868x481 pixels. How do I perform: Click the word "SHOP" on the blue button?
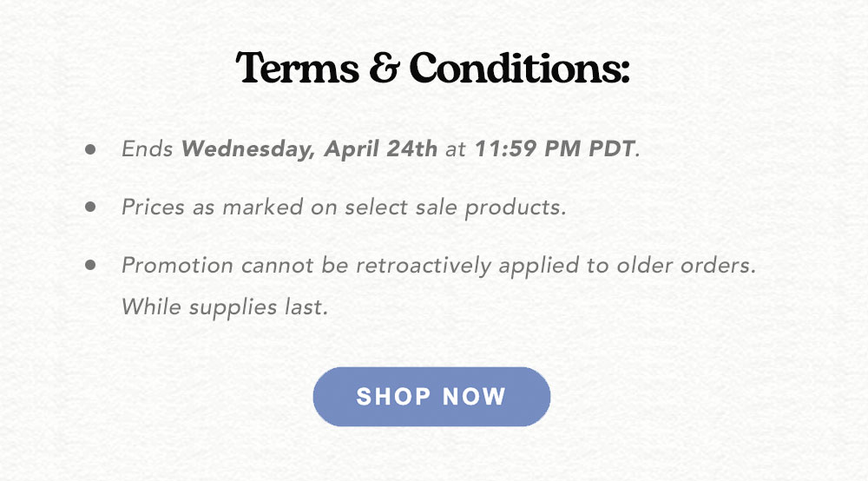[393, 396]
